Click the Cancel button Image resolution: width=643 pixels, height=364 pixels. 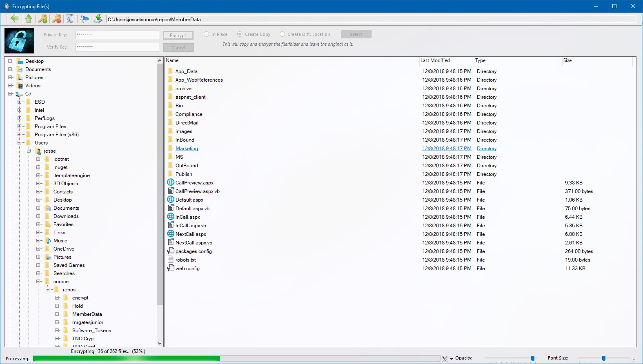coord(178,48)
